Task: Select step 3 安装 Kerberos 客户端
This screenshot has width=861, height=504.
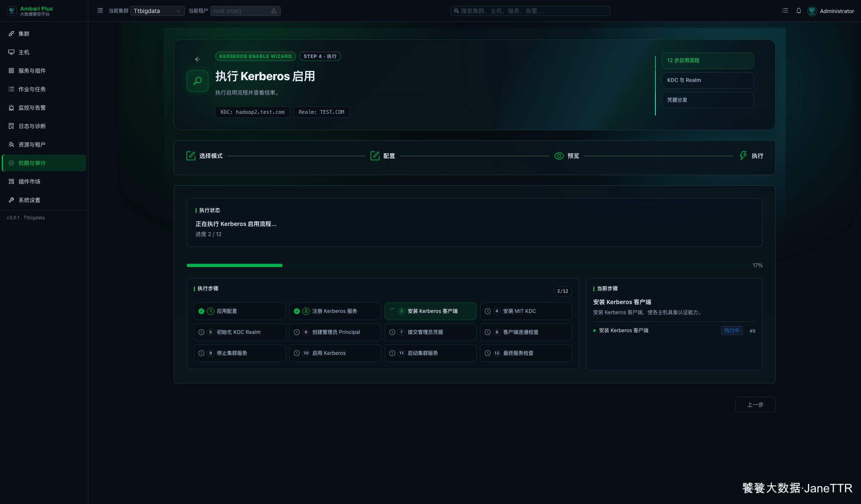Action: [x=430, y=311]
